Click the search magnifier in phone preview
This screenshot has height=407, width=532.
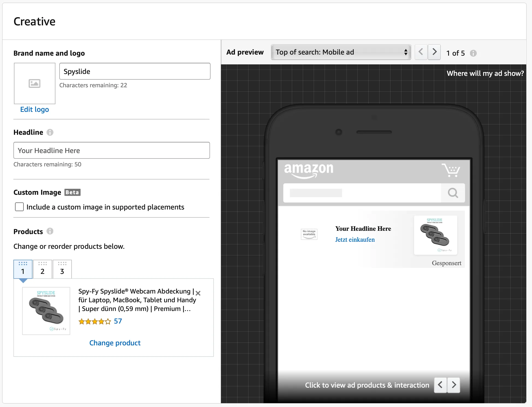(x=453, y=193)
